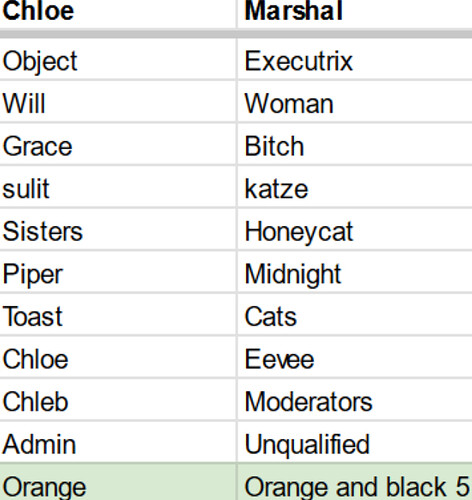Click the katze cell

[355, 187]
